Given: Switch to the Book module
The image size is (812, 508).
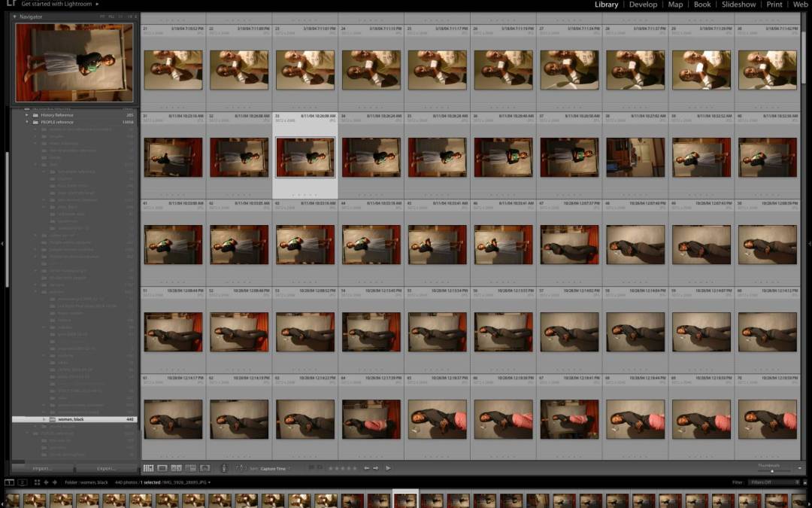Looking at the screenshot, I should coord(702,5).
